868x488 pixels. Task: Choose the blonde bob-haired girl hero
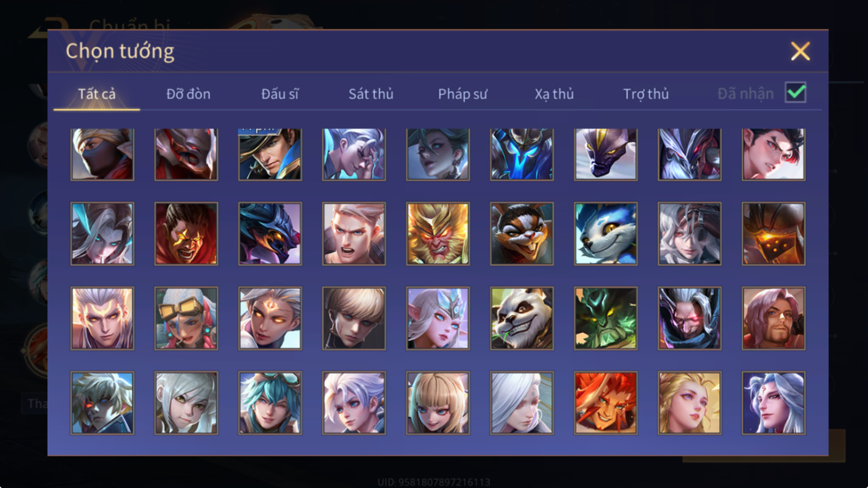(437, 403)
